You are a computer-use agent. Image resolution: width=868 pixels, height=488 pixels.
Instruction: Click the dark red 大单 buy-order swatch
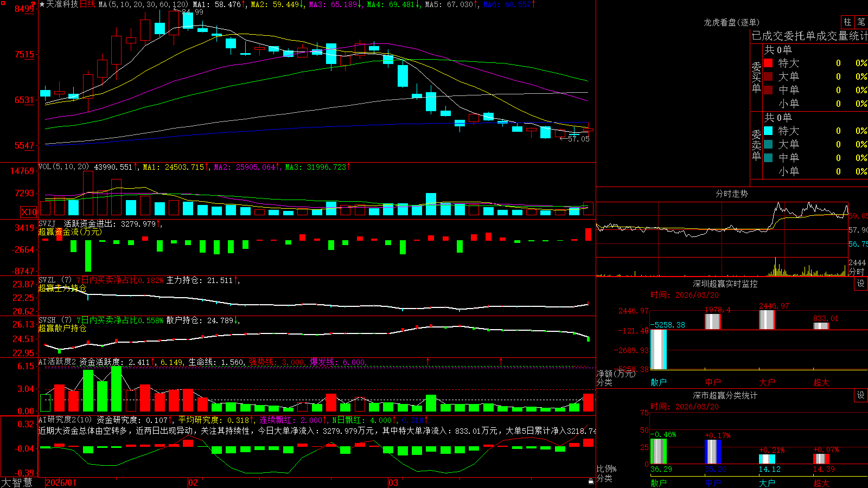[768, 76]
